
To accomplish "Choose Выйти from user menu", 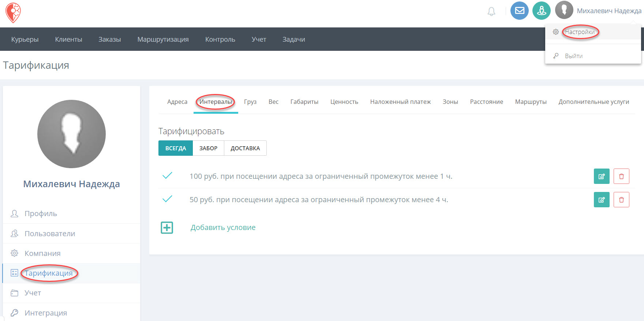I will tap(574, 56).
